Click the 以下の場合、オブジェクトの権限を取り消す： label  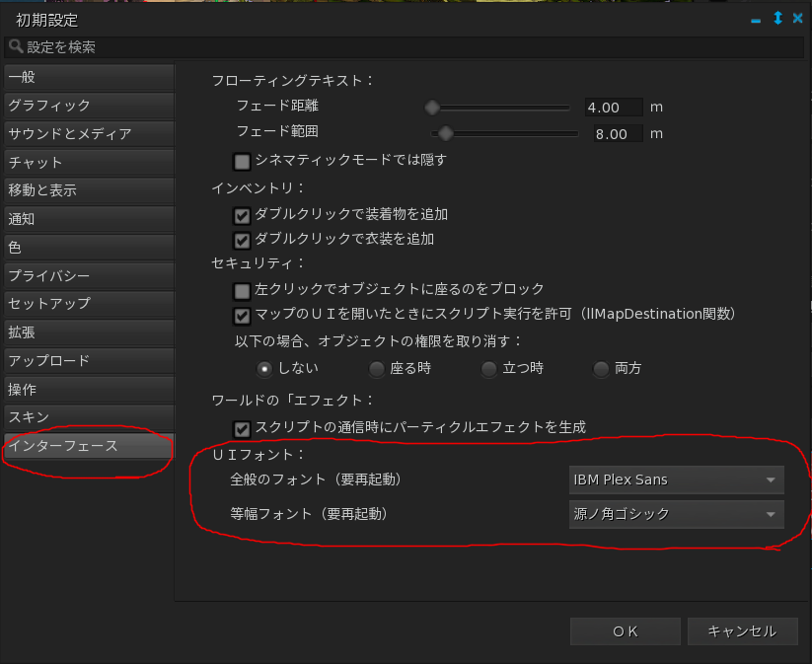point(379,341)
